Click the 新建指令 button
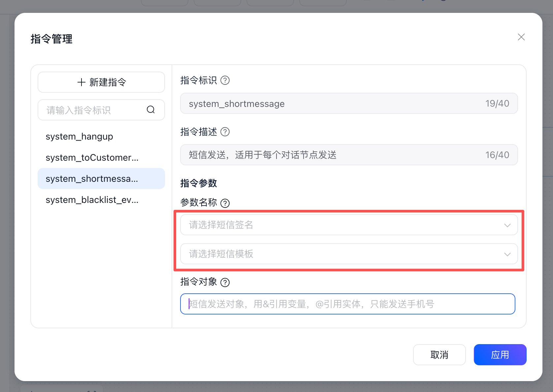 coord(101,82)
